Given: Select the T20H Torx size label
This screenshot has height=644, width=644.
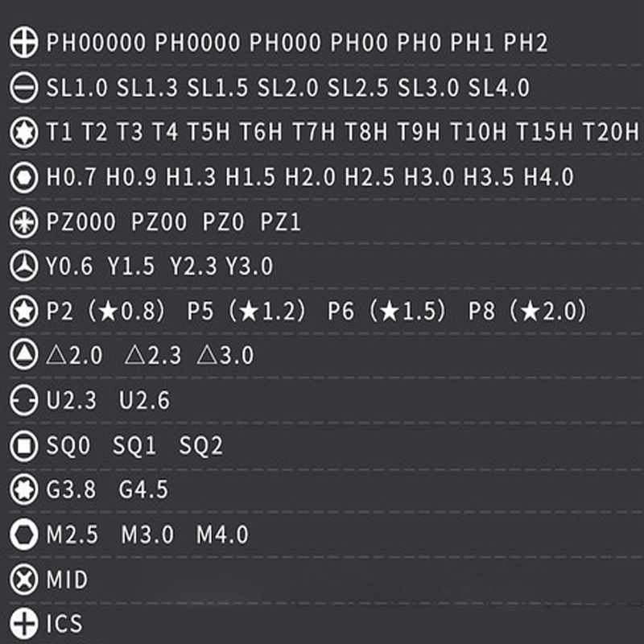Looking at the screenshot, I should [609, 132].
